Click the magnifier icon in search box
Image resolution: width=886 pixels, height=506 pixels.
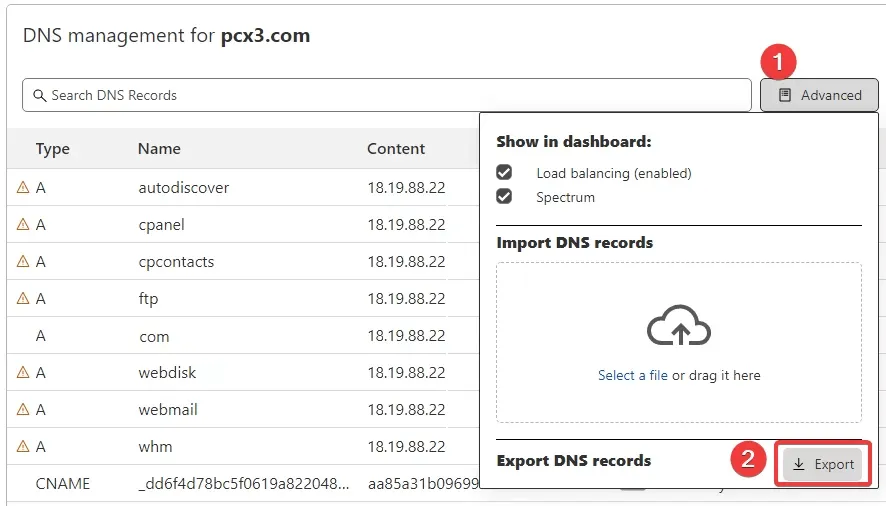click(x=39, y=96)
